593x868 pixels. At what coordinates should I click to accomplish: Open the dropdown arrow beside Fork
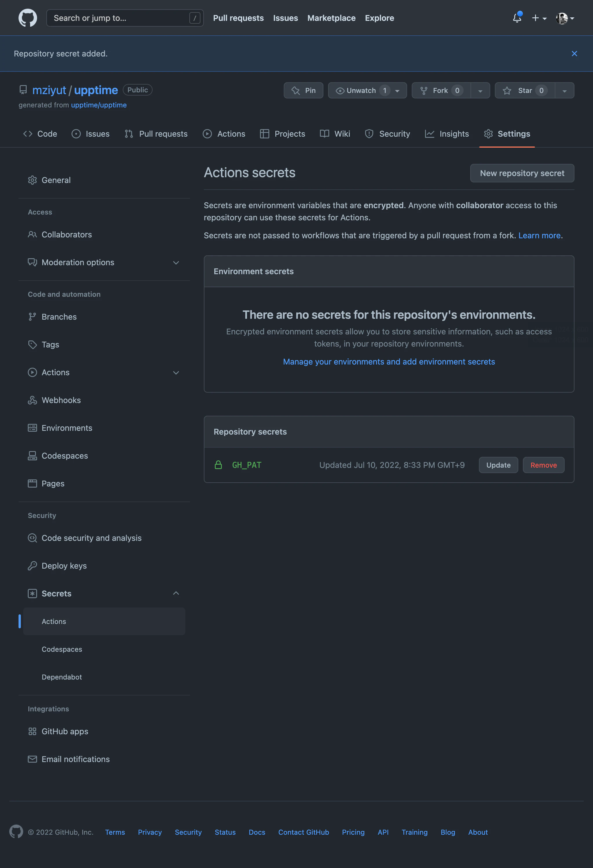(x=480, y=91)
